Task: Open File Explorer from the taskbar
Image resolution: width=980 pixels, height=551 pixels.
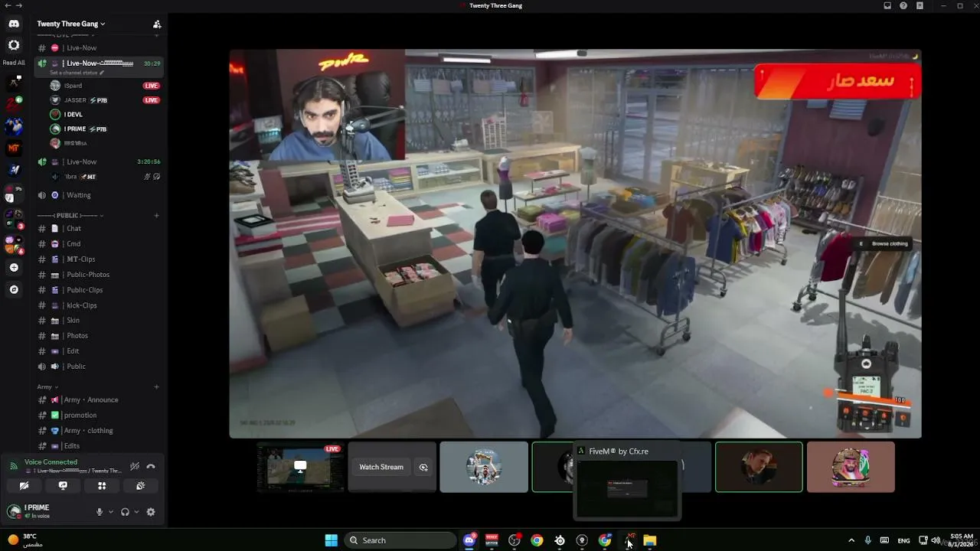Action: click(x=649, y=540)
